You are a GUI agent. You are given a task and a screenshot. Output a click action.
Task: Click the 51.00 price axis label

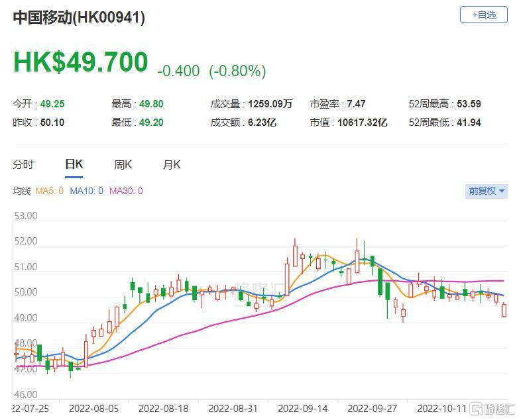click(x=26, y=267)
